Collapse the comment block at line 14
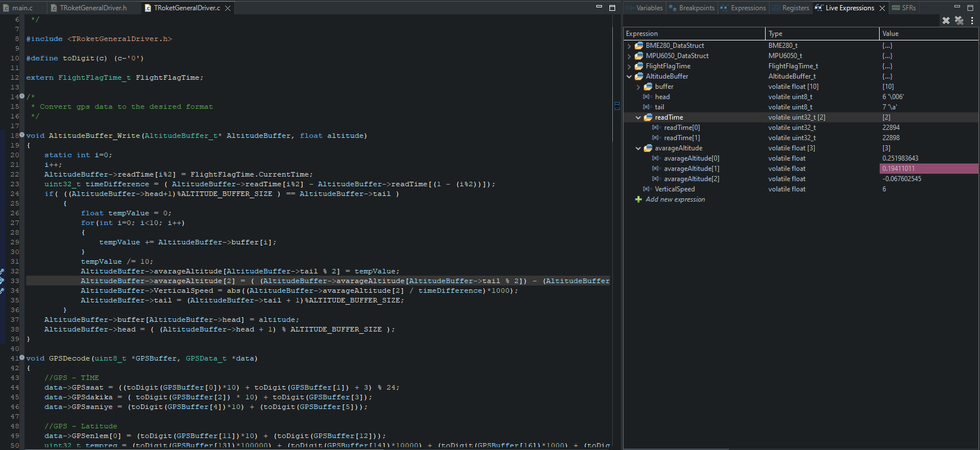Viewport: 980px width, 450px height. [x=22, y=96]
